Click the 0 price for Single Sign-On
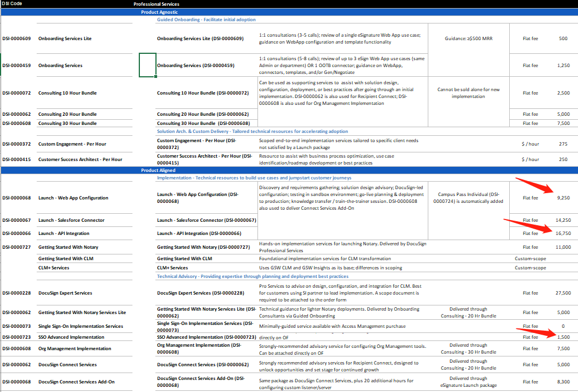578x392 pixels. 563,327
